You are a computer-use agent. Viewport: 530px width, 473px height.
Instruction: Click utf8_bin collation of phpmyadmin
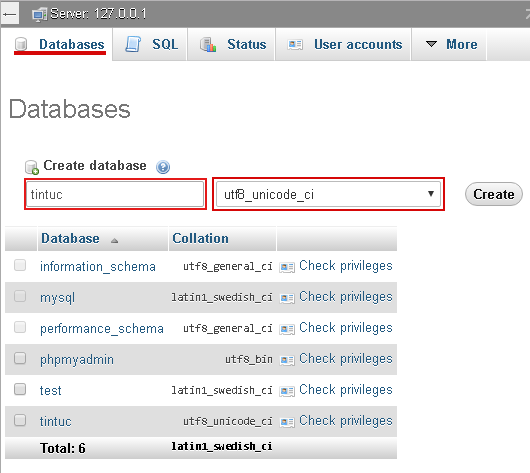coord(249,359)
